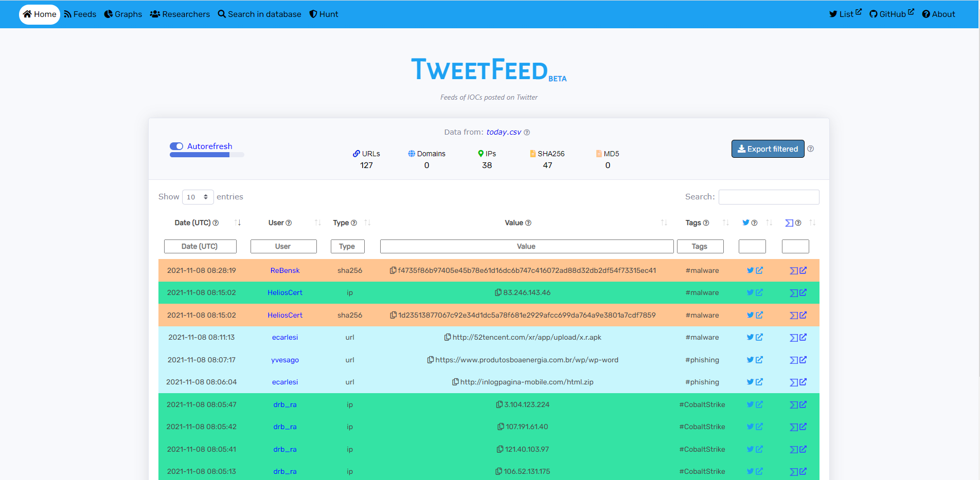
Task: Focus the User filter field
Action: [283, 247]
